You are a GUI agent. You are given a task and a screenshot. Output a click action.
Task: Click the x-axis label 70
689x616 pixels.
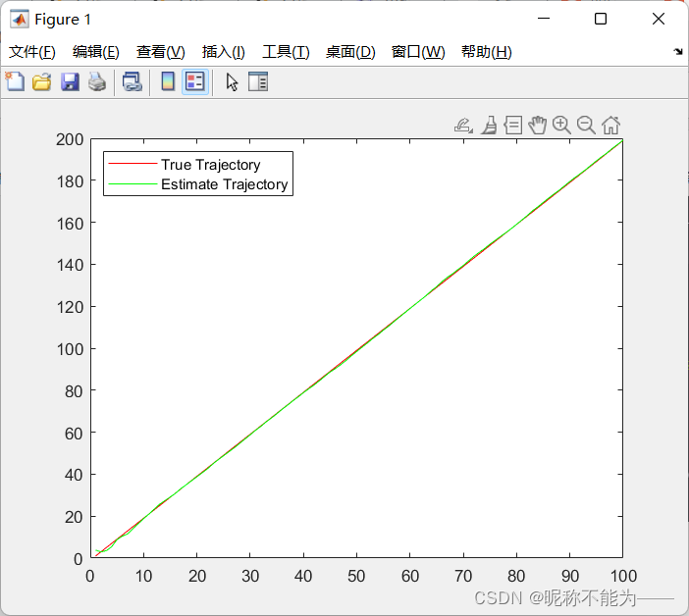pyautogui.click(x=463, y=576)
